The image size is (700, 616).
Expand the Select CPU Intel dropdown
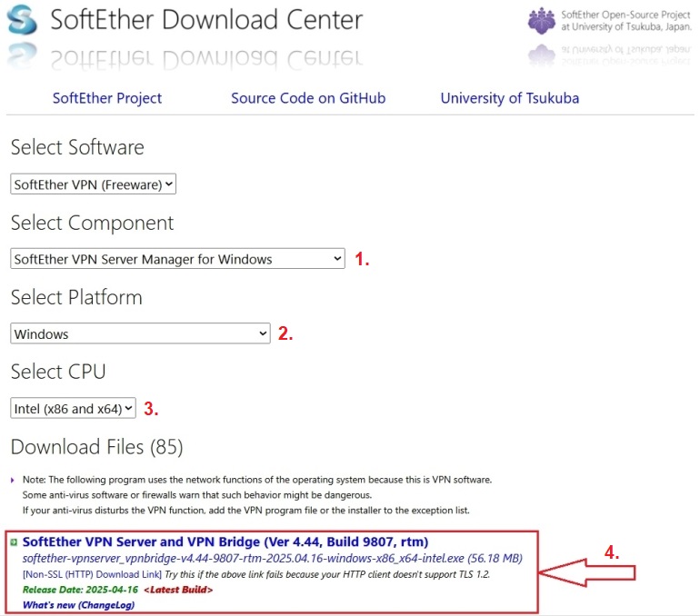[74, 409]
